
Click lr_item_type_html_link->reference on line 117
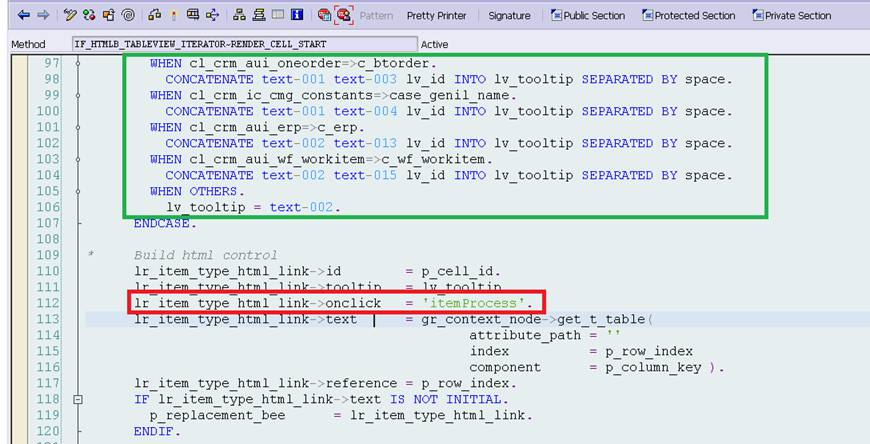click(265, 383)
